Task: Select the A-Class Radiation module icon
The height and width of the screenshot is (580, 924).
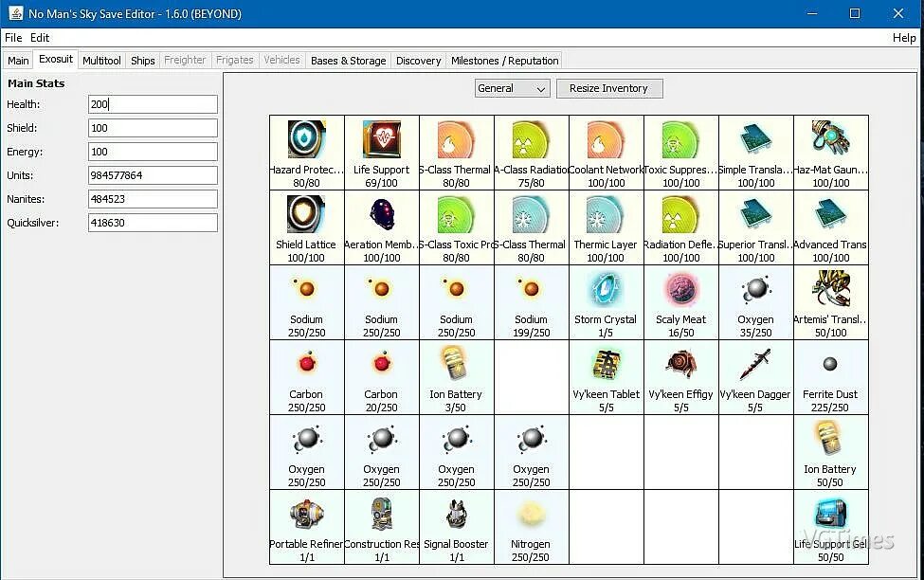Action: pyautogui.click(x=531, y=139)
